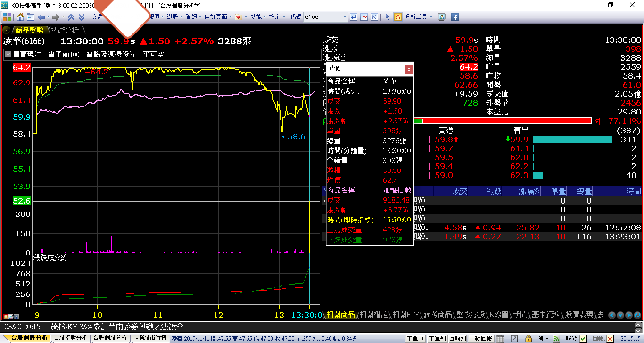Toggle the 買賣現沖 checkbox
The width and height of the screenshot is (644, 343).
point(8,55)
